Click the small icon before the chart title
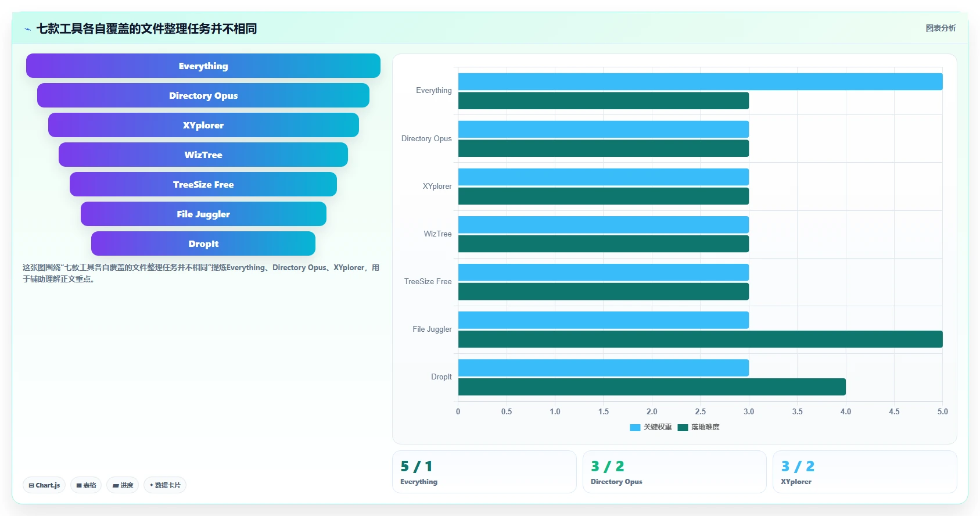The image size is (980, 516). [27, 29]
